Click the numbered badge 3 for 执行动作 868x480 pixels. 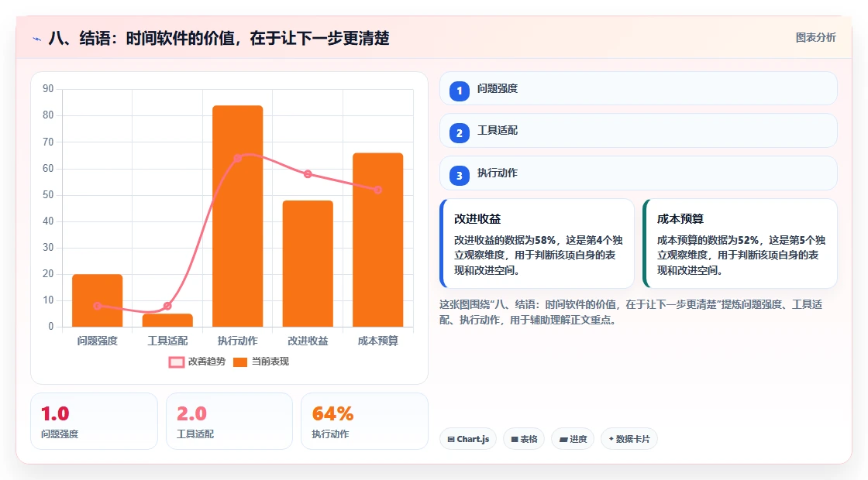click(460, 175)
